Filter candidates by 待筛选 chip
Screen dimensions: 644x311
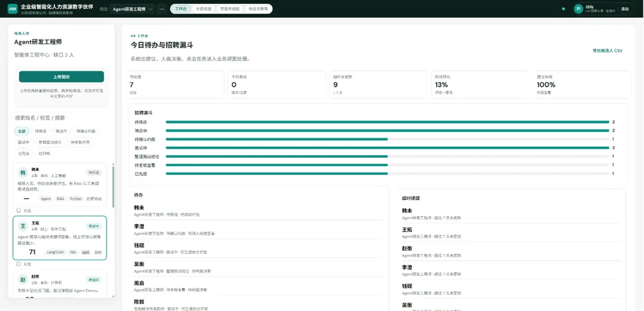pyautogui.click(x=40, y=131)
